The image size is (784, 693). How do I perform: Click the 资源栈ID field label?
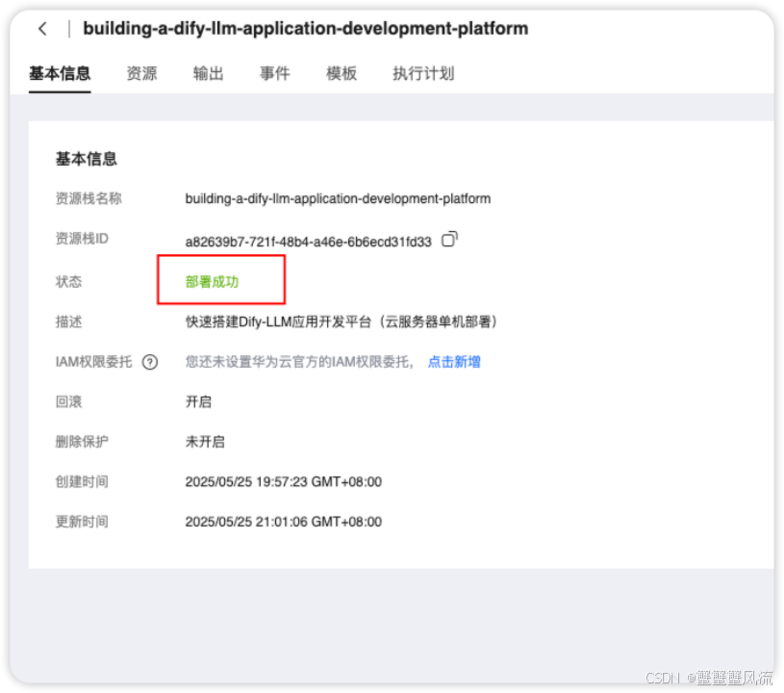[82, 239]
